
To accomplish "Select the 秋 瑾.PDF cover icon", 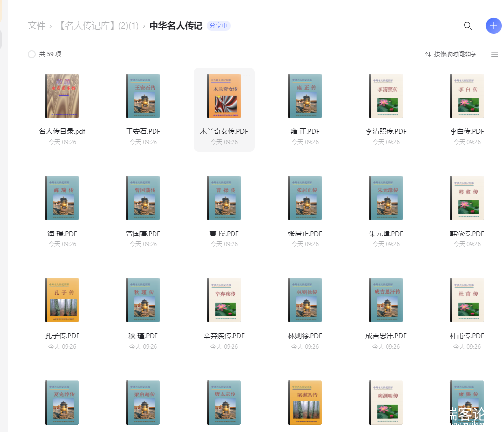I will coord(143,300).
